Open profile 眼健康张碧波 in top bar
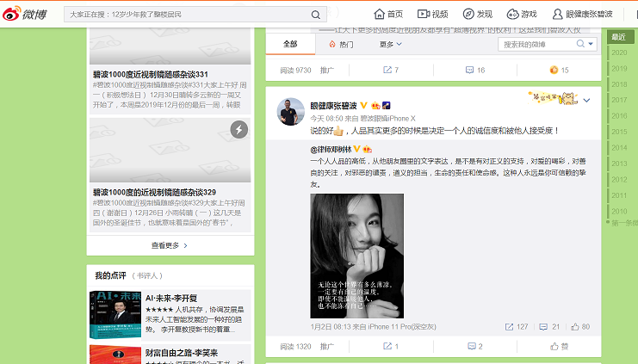638x364 pixels. pyautogui.click(x=582, y=15)
